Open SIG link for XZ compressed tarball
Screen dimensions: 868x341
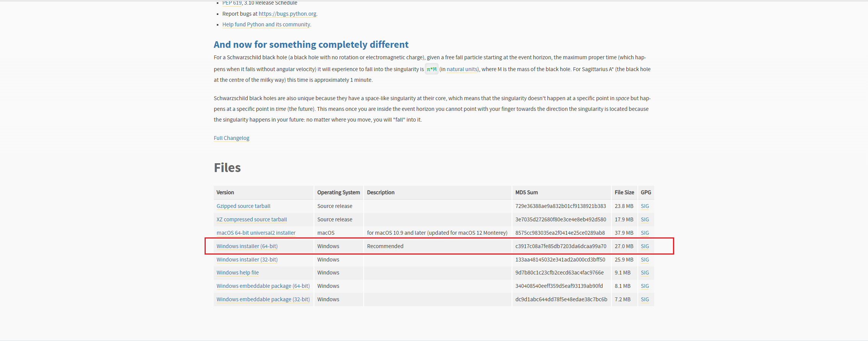[x=645, y=219]
